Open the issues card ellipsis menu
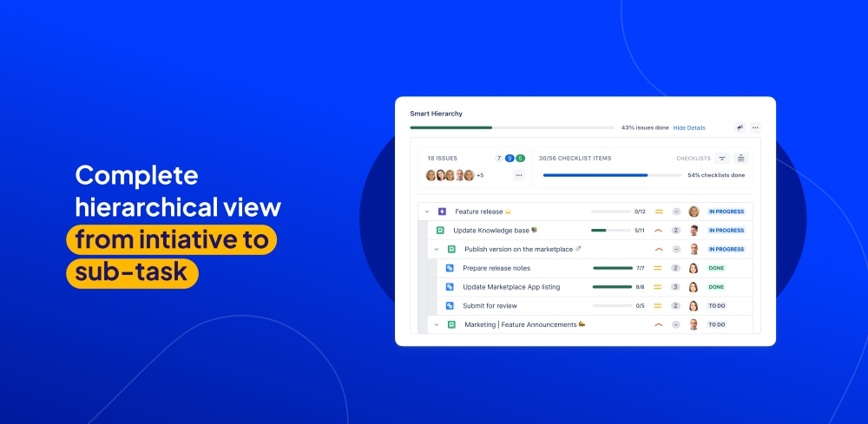The width and height of the screenshot is (868, 424). tap(519, 175)
